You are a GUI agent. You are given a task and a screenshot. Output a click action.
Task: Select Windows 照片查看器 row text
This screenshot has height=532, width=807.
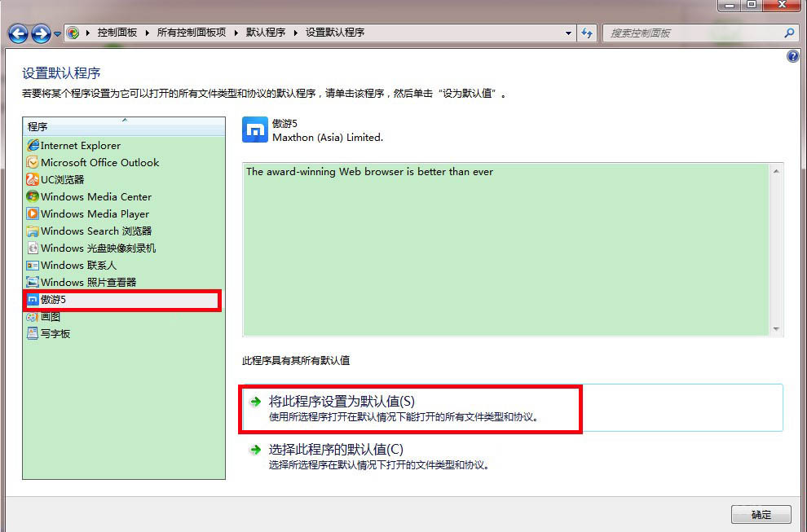tap(89, 282)
